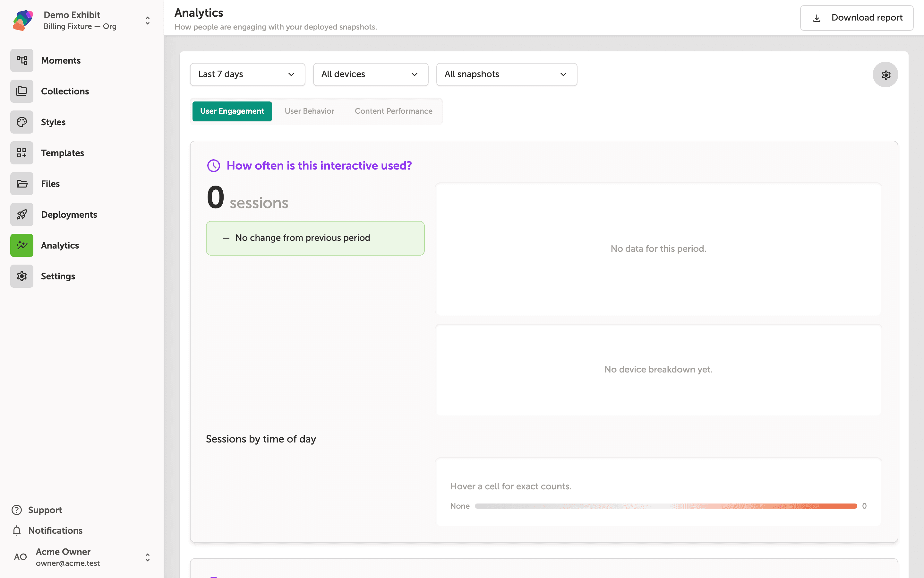924x578 pixels.
Task: Expand the Demo Exhibit project switcher
Action: pos(147,21)
